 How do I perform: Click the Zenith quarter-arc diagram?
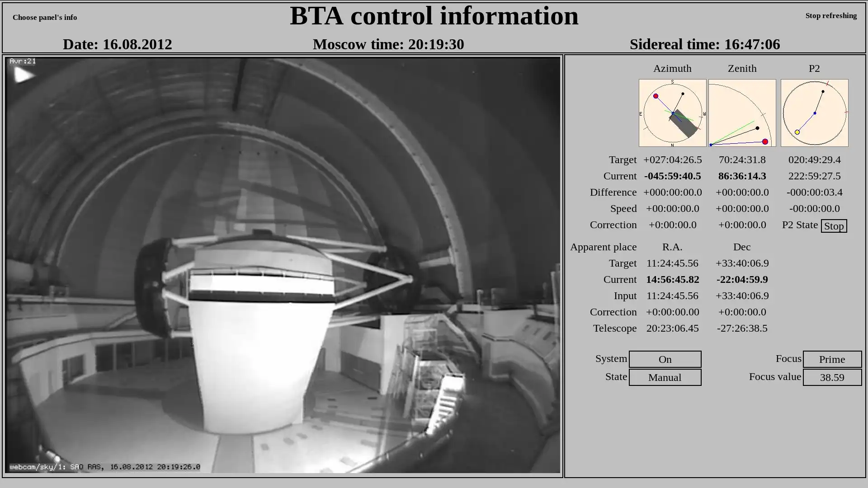(x=742, y=113)
